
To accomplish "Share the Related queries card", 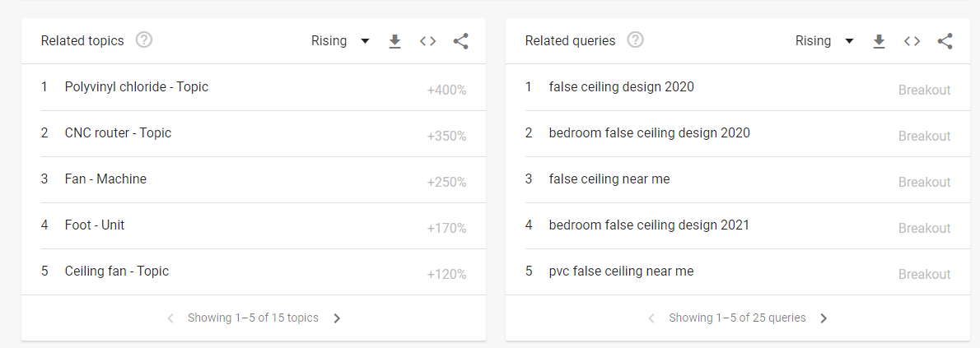I will pyautogui.click(x=945, y=41).
